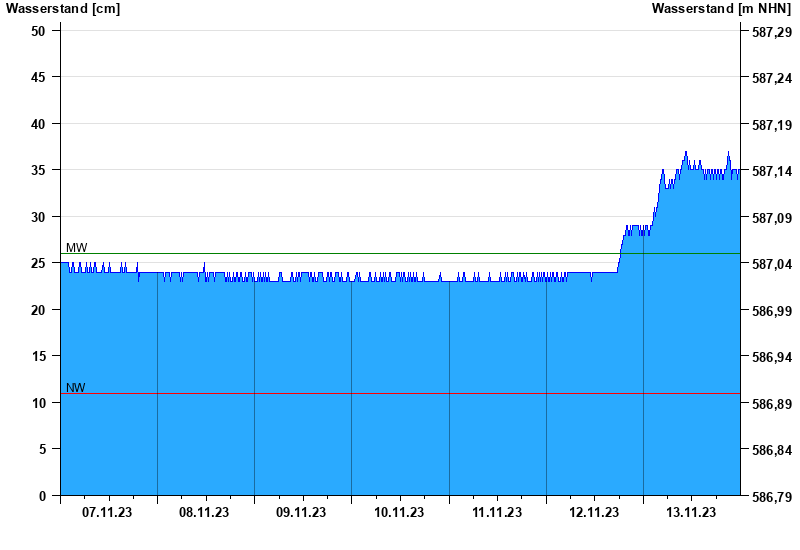The height and width of the screenshot is (550, 800).
Task: Click the 45 value on left axis
Action: [38, 77]
